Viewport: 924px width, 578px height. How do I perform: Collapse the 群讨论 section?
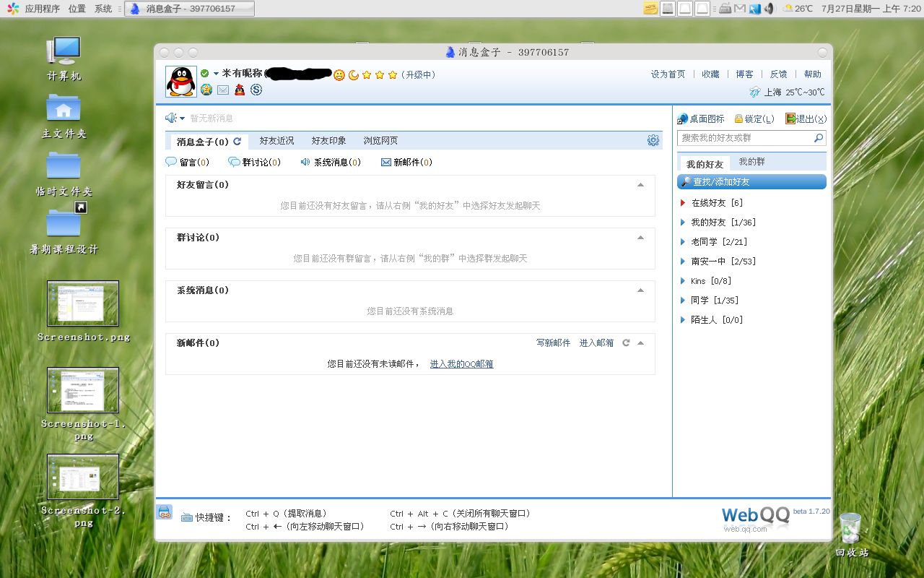(640, 238)
